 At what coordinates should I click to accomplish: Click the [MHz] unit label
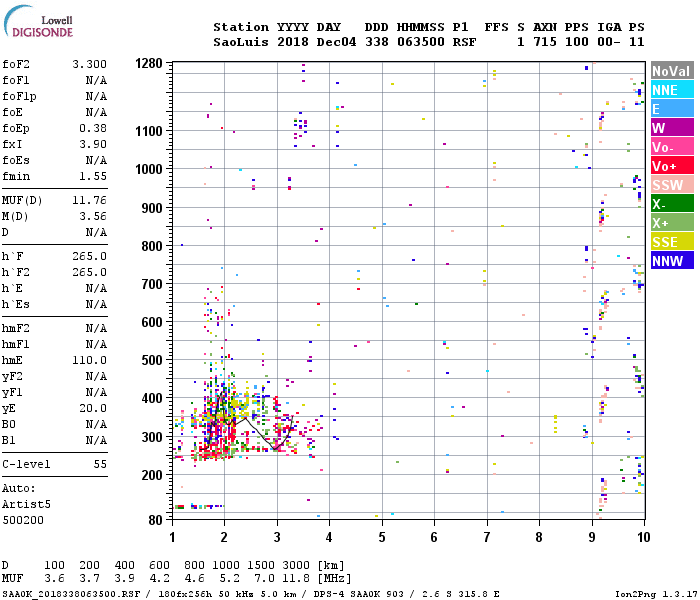tap(334, 579)
